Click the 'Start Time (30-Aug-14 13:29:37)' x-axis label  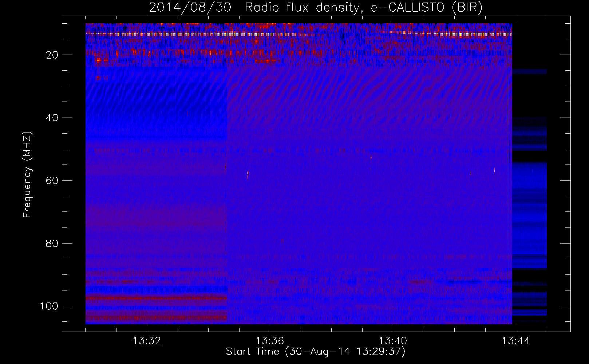point(316,352)
